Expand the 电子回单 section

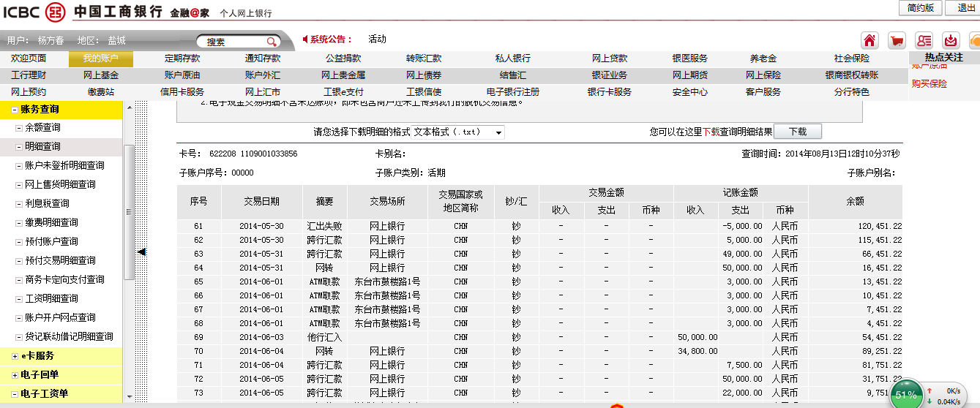[15, 375]
